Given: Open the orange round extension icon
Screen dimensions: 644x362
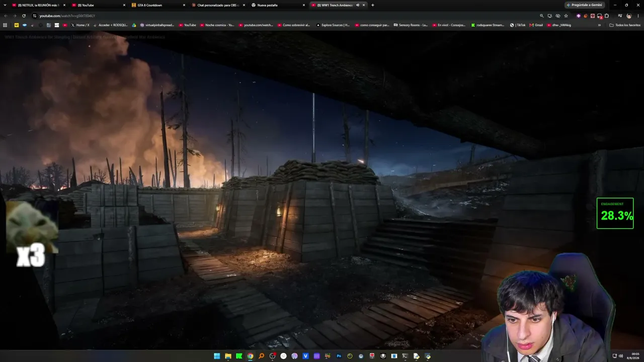Looking at the screenshot, I should (x=585, y=16).
